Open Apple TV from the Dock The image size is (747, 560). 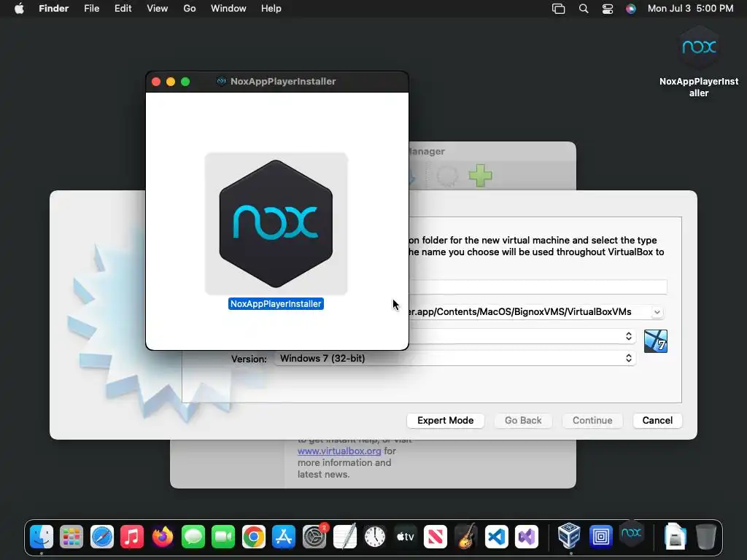click(406, 537)
